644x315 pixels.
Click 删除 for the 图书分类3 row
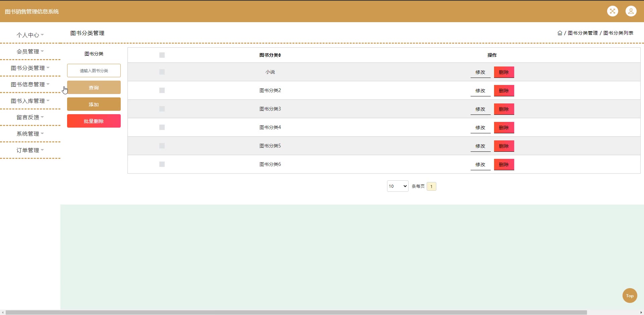coord(504,109)
